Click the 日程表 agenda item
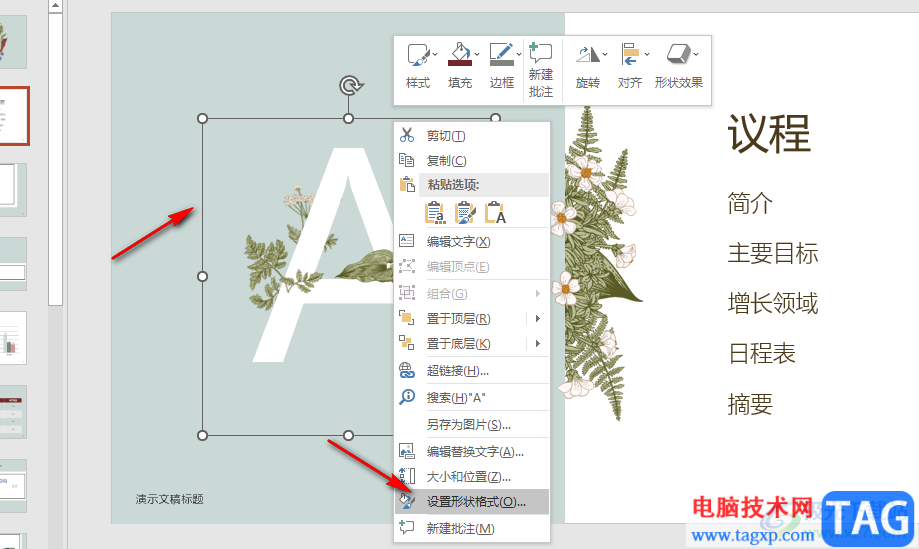Image resolution: width=919 pixels, height=549 pixels. click(x=762, y=354)
